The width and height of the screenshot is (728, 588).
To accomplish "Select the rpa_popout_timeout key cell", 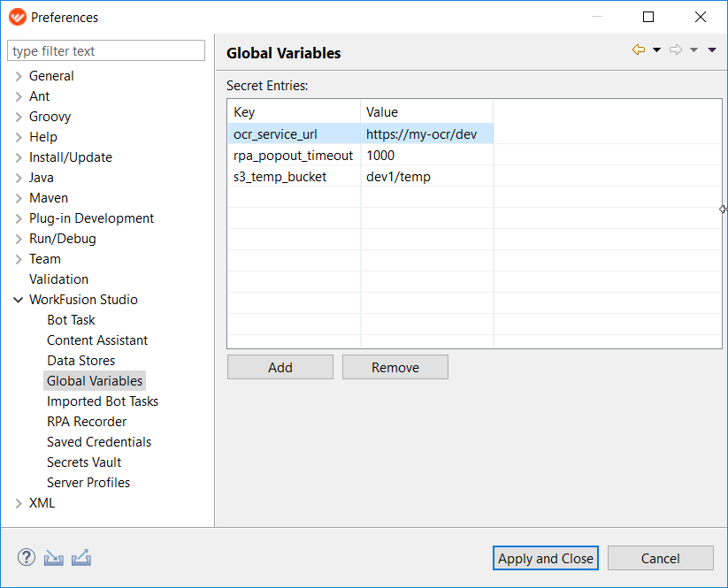I will (x=294, y=156).
